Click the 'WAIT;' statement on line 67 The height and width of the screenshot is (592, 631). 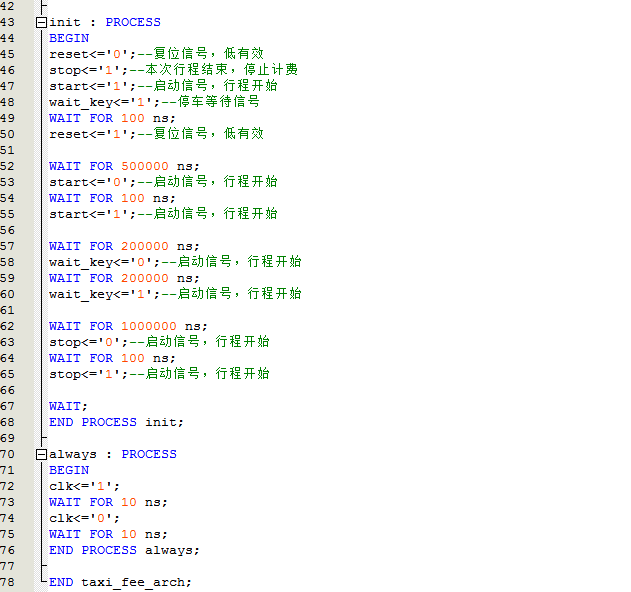click(x=68, y=406)
